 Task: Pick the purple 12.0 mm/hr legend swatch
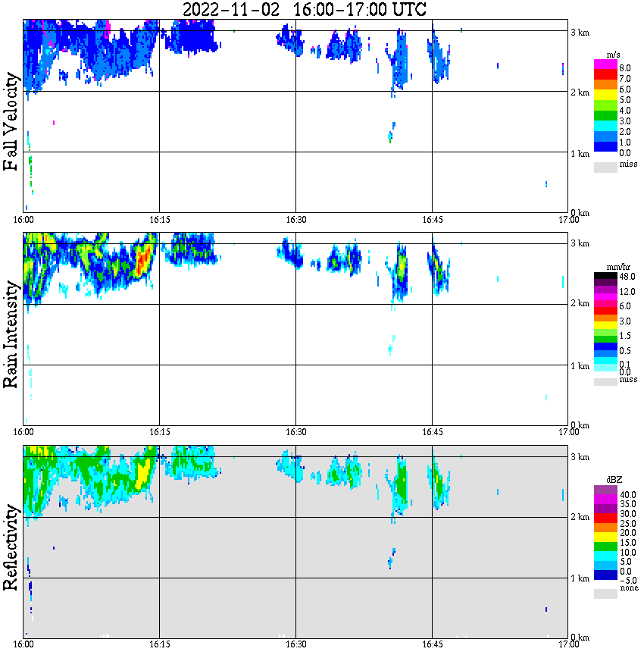click(605, 290)
